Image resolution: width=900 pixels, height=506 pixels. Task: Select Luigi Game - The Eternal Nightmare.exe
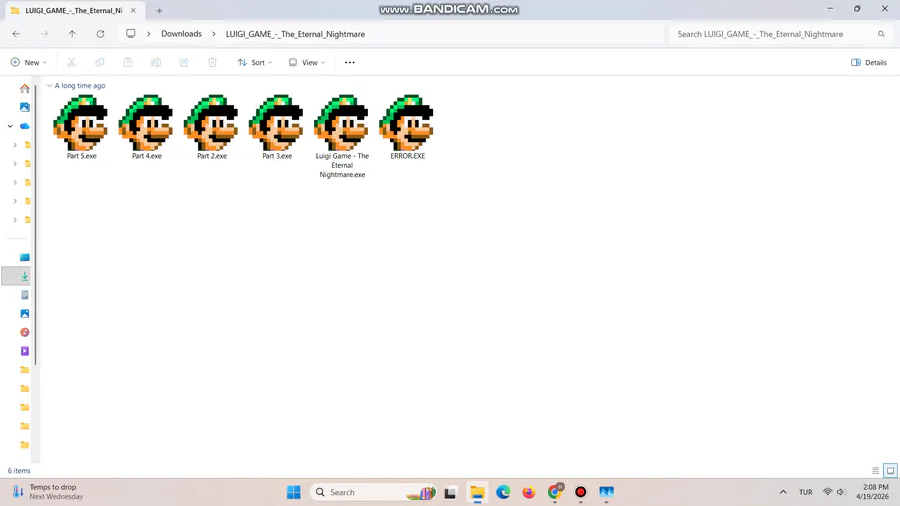coord(342,137)
